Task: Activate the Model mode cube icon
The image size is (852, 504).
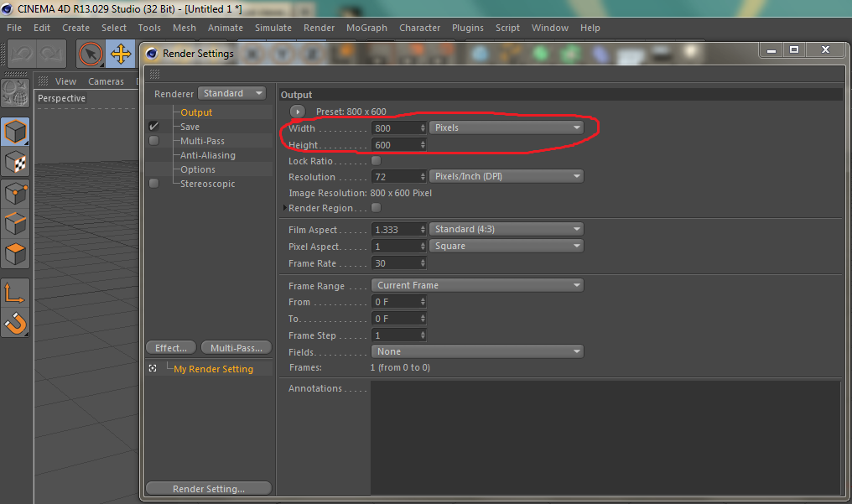Action: point(15,132)
